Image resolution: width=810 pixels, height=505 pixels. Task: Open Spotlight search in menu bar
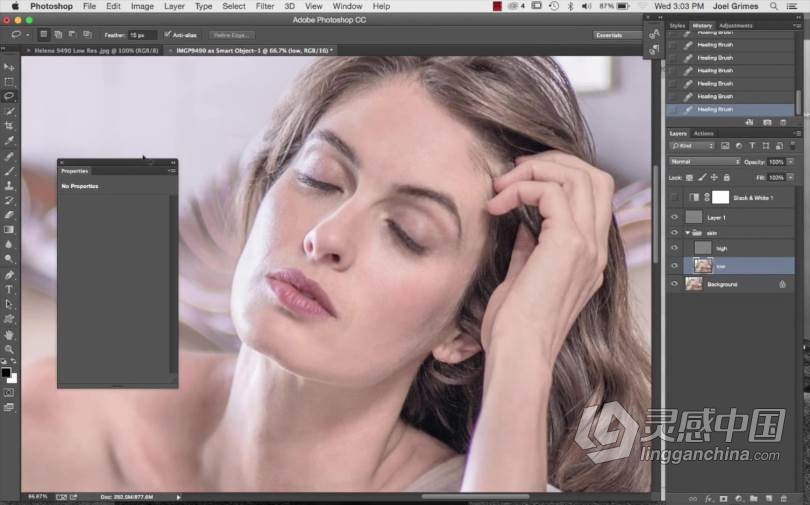[x=773, y=6]
